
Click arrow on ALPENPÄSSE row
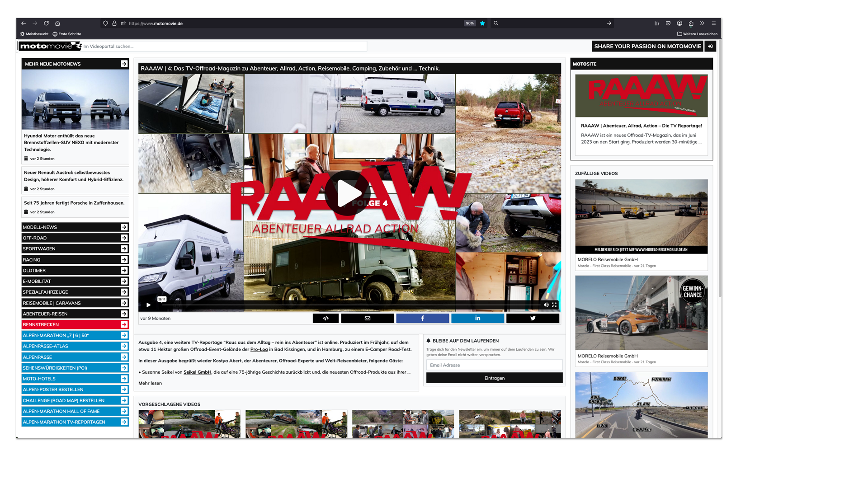tap(124, 357)
